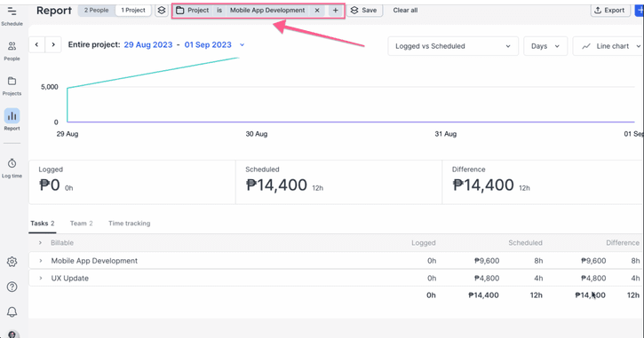Open the Log time clock icon
644x338 pixels.
click(12, 163)
